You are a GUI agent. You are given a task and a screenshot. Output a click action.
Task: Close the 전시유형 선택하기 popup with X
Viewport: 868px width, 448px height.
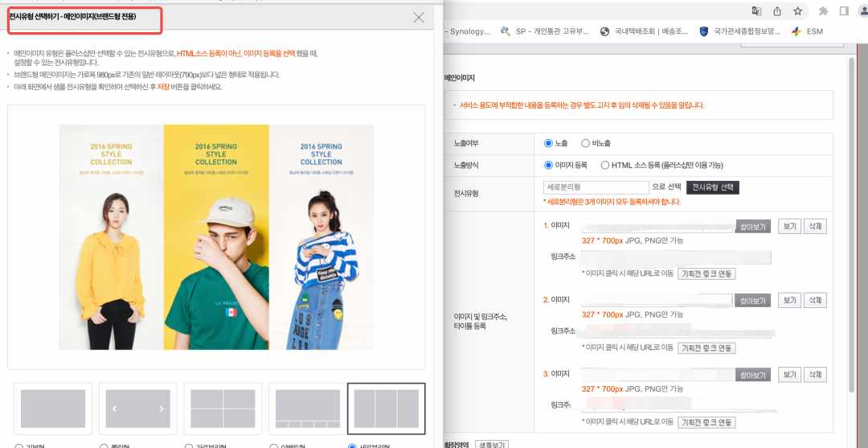419,18
